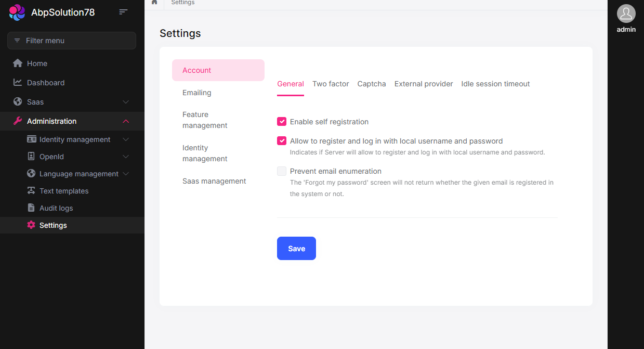Click the home icon in breadcrumb
Viewport: 644px width, 349px height.
tap(154, 3)
